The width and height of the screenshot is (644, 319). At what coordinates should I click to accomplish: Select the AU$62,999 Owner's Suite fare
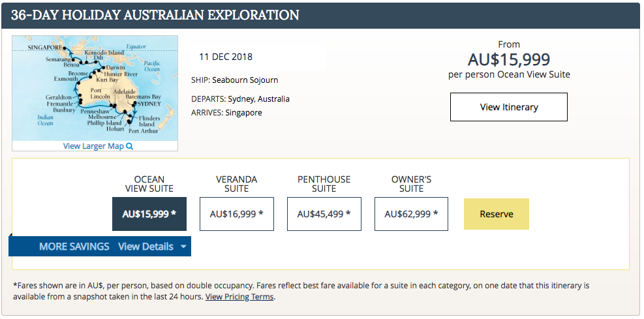click(x=411, y=214)
